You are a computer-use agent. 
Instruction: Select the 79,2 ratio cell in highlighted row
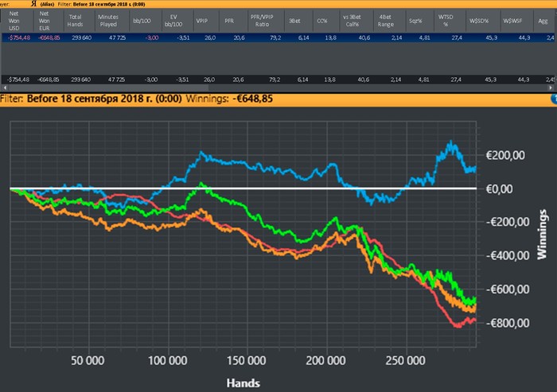[275, 37]
